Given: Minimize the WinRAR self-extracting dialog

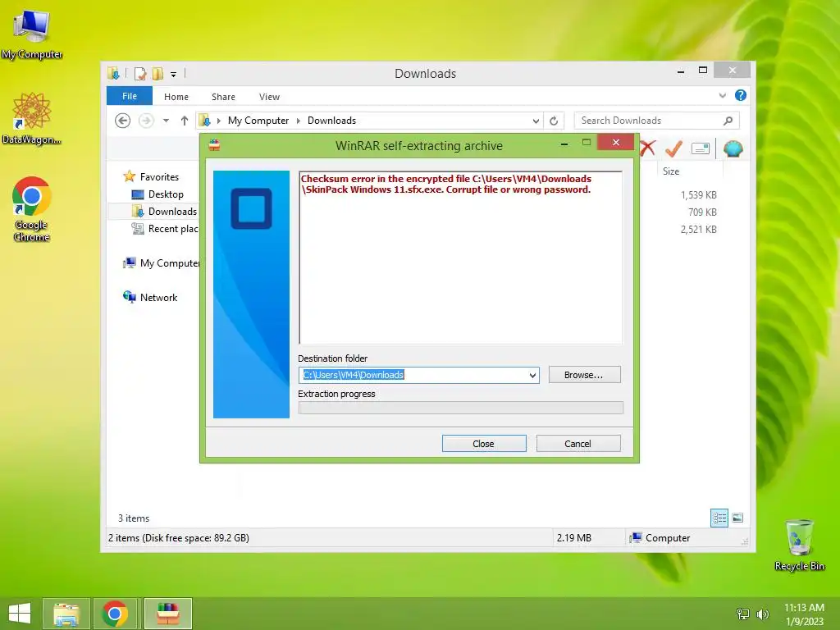Looking at the screenshot, I should (x=564, y=144).
